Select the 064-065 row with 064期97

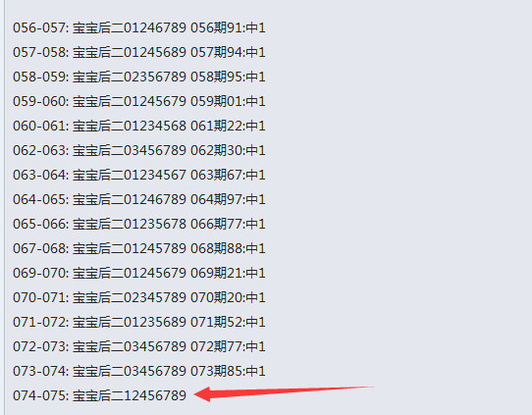139,199
